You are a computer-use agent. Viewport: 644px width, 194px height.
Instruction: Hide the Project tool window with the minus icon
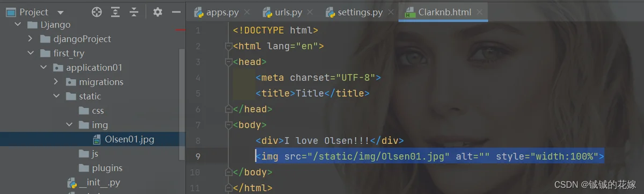(176, 12)
